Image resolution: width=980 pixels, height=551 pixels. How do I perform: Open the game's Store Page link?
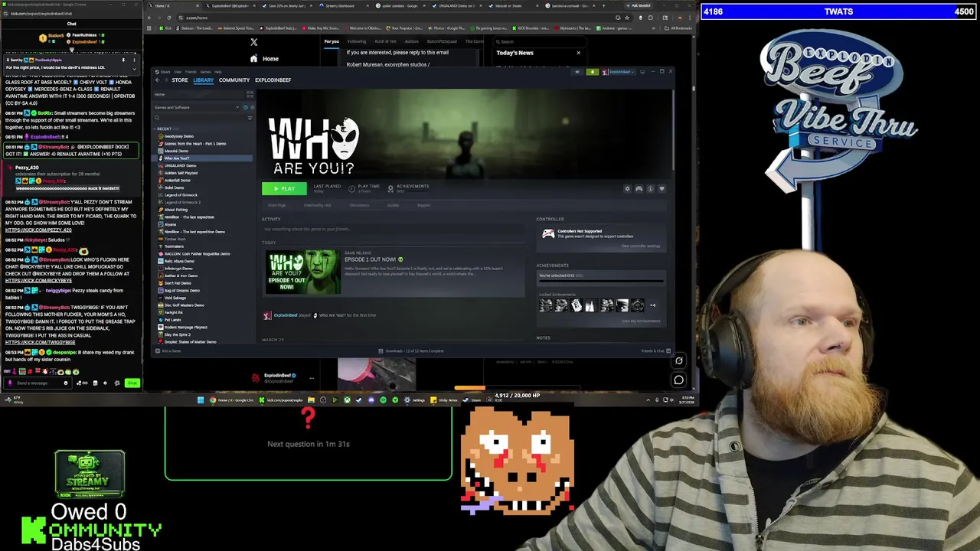coord(276,205)
